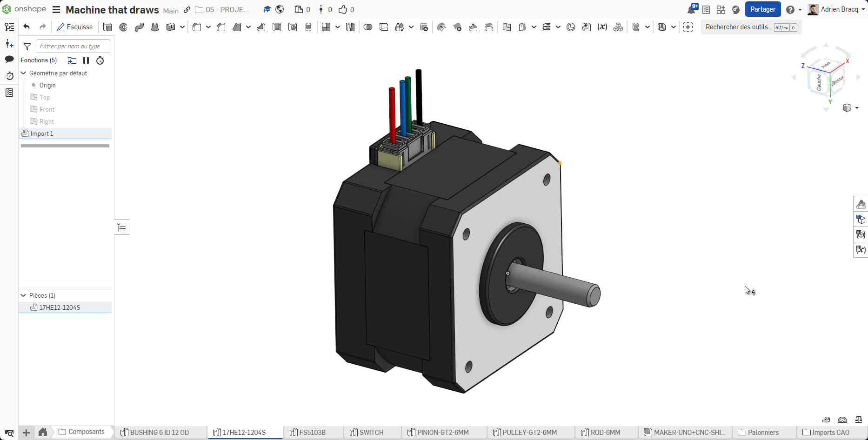Open the Composants folder breadcrumb

[82, 432]
